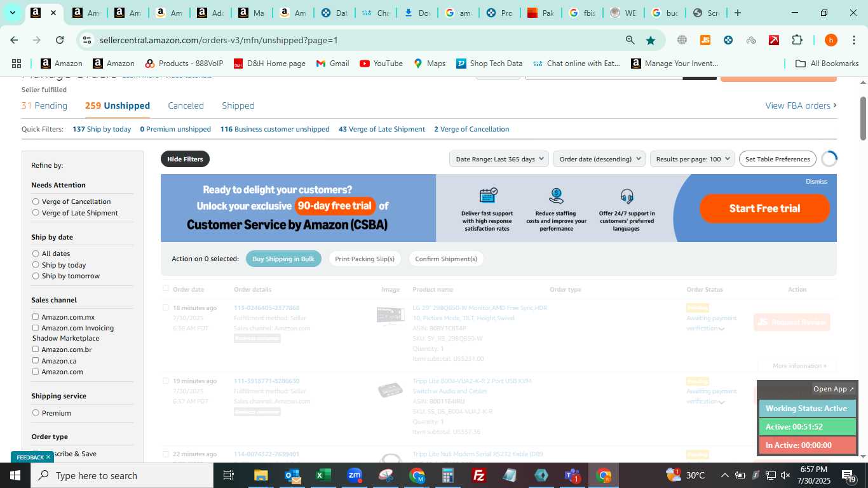Open the Order date sort dropdown
This screenshot has height=488, width=868.
tap(599, 159)
